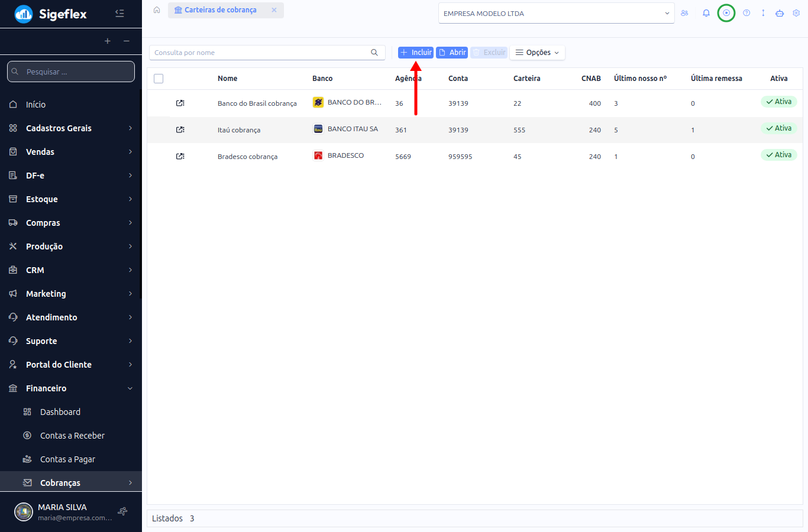The width and height of the screenshot is (808, 532).
Task: Sort by the CNAB column header
Action: [591, 79]
